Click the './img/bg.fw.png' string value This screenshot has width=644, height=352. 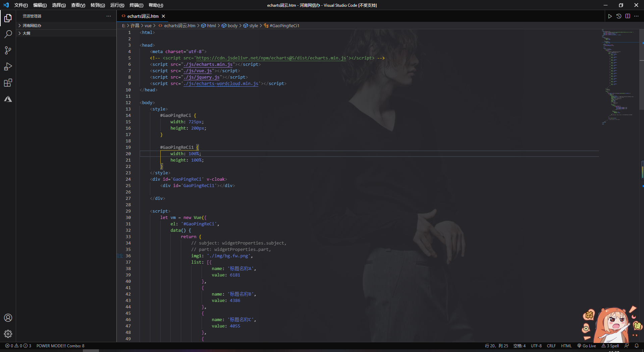click(x=229, y=256)
